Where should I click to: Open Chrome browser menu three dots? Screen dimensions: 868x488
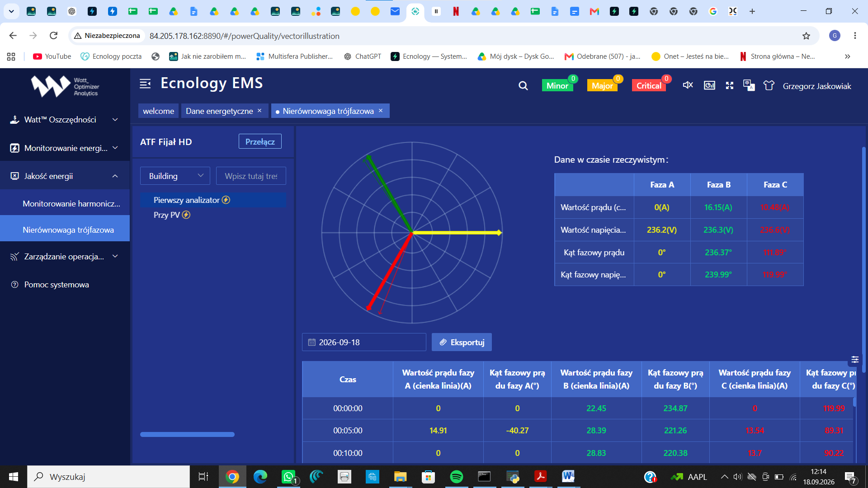click(x=855, y=36)
